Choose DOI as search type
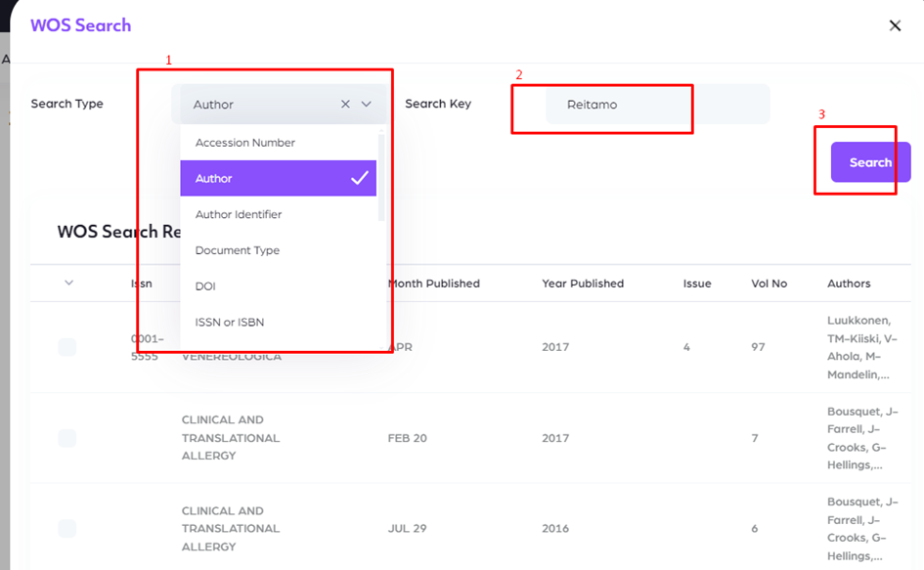The image size is (924, 570). pos(205,286)
